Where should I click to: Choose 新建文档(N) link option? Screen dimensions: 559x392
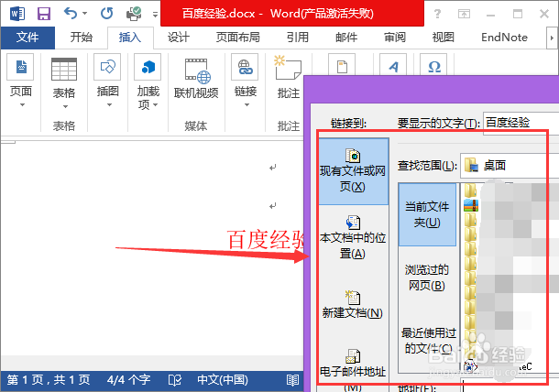coord(354,304)
